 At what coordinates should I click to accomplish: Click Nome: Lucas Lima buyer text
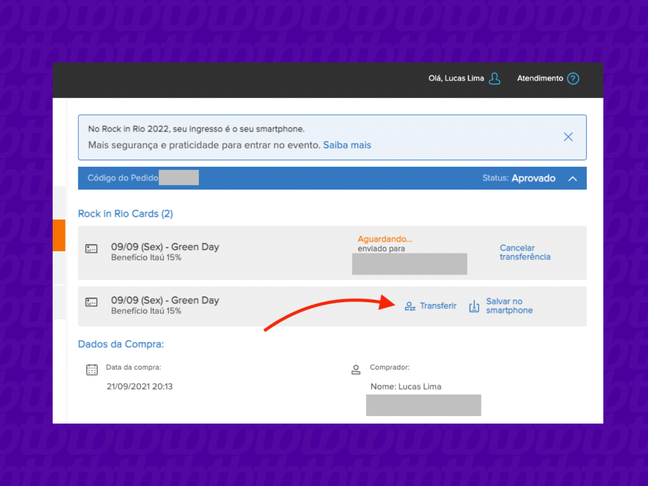[x=406, y=387]
